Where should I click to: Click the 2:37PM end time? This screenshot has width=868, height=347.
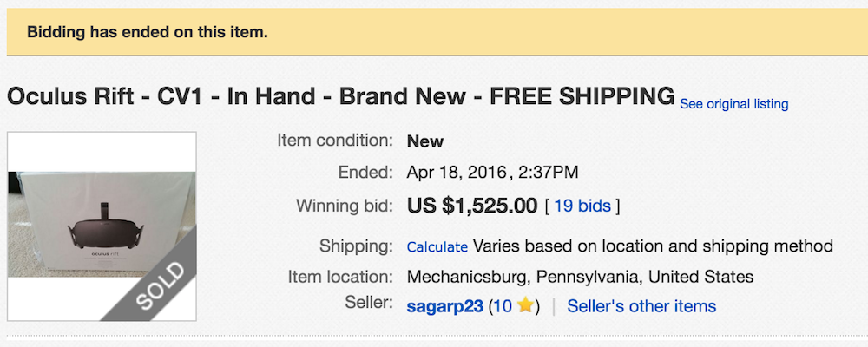click(x=549, y=172)
